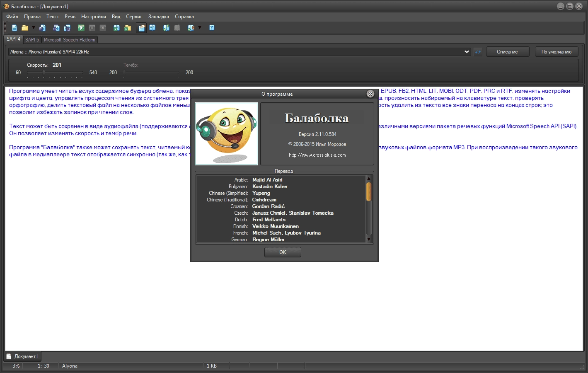
Task: Select the German: Regine Müller row
Action: (281, 240)
